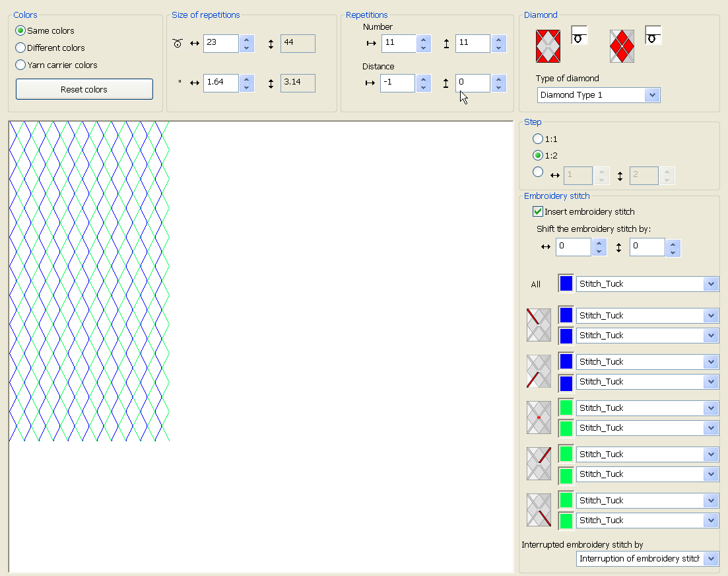Click the repetition width field showing 23
This screenshot has width=728, height=576.
tap(220, 44)
